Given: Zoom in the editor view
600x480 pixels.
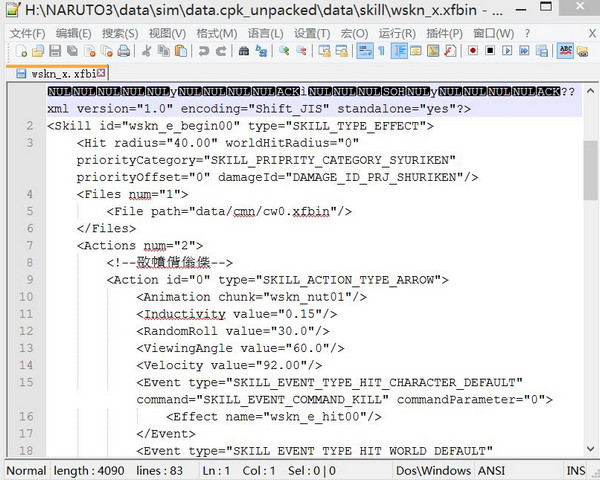Looking at the screenshot, I should (x=284, y=51).
